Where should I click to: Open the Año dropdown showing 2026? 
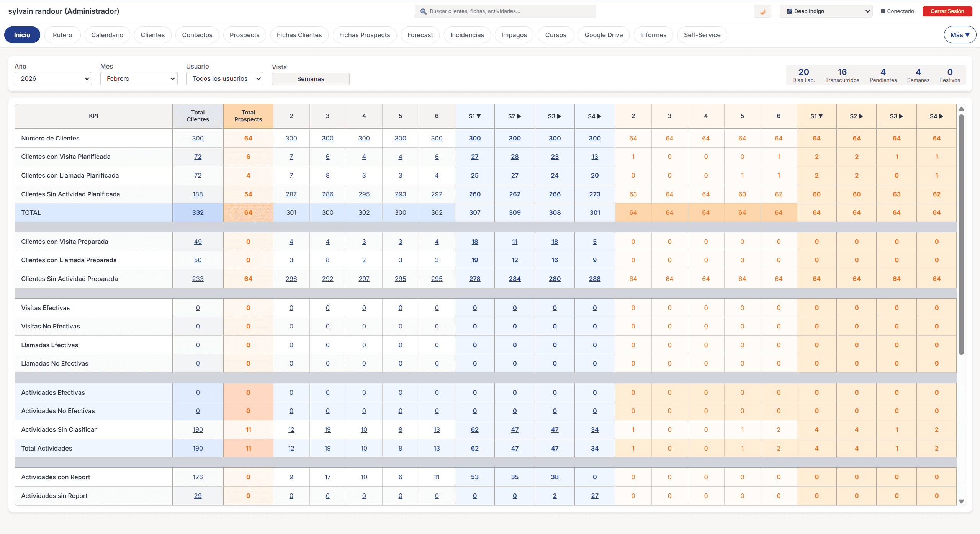click(x=53, y=78)
